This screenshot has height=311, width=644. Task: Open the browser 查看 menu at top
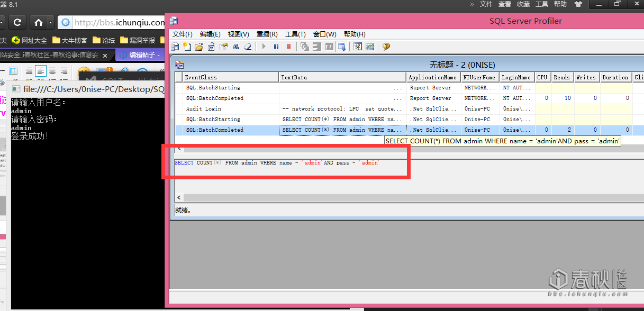coord(505,4)
